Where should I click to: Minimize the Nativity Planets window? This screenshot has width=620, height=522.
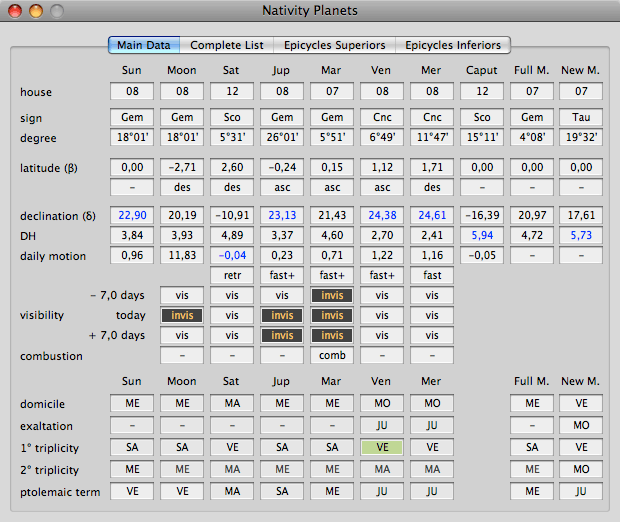coord(36,11)
